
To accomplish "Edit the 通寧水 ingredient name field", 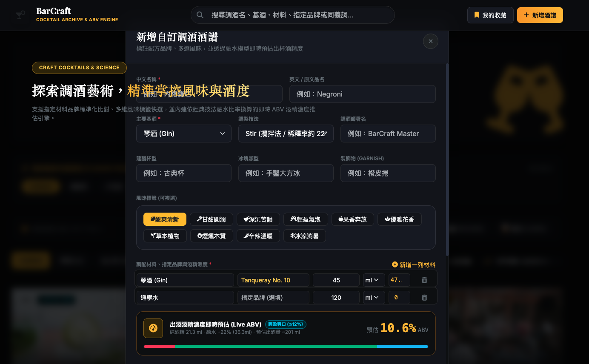I will (186, 298).
